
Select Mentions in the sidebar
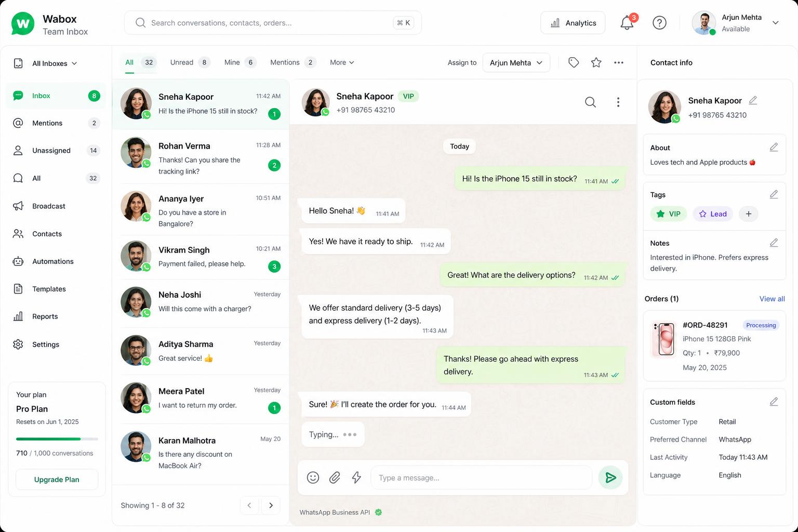pyautogui.click(x=56, y=123)
